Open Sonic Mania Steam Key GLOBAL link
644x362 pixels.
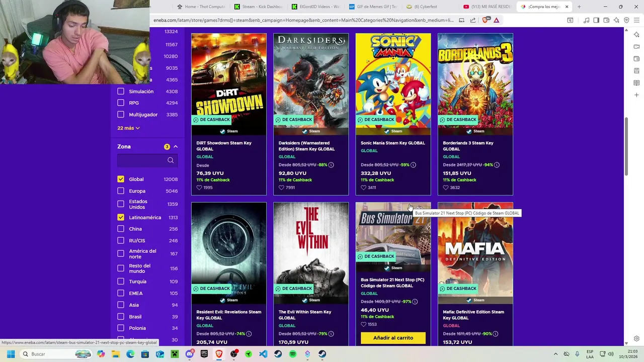click(393, 143)
